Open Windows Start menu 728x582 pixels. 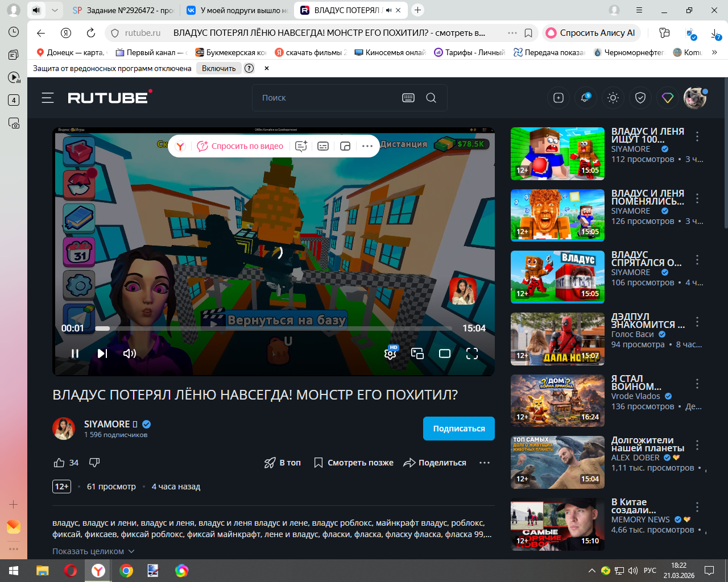14,571
